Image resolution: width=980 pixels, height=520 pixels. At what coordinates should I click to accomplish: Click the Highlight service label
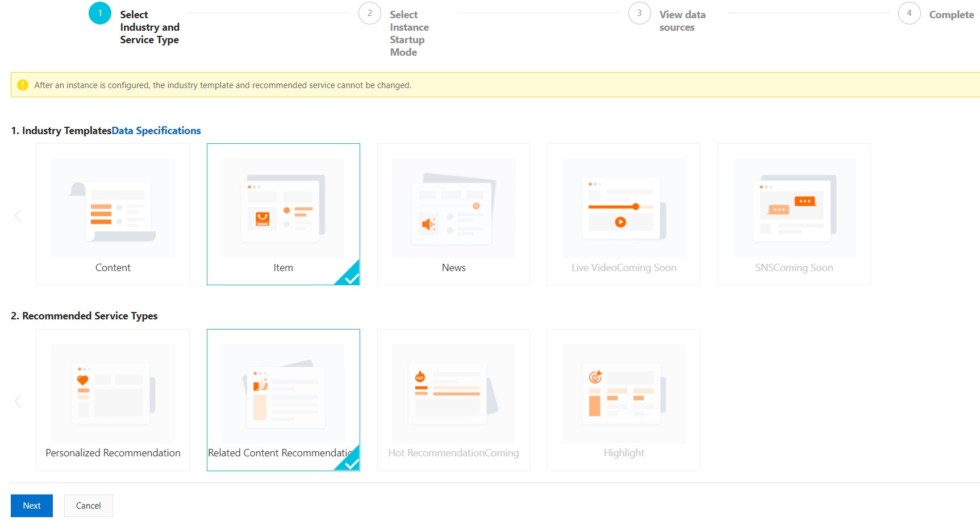pos(624,453)
